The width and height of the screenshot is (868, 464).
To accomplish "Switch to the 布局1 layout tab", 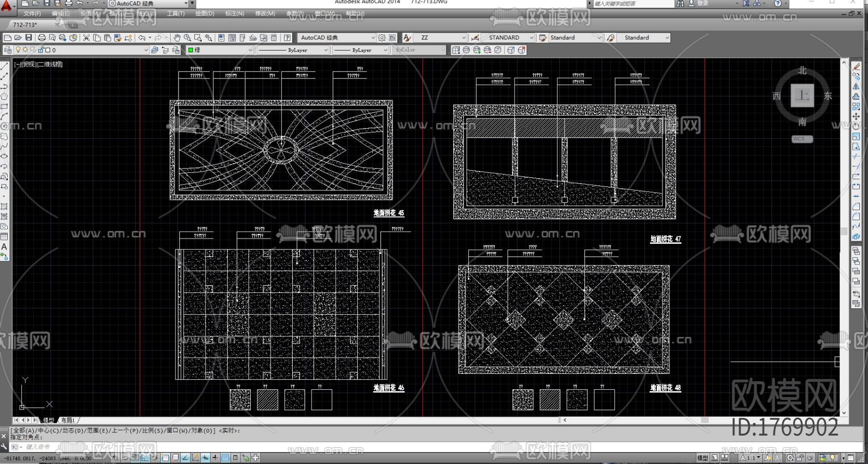I will (x=68, y=420).
